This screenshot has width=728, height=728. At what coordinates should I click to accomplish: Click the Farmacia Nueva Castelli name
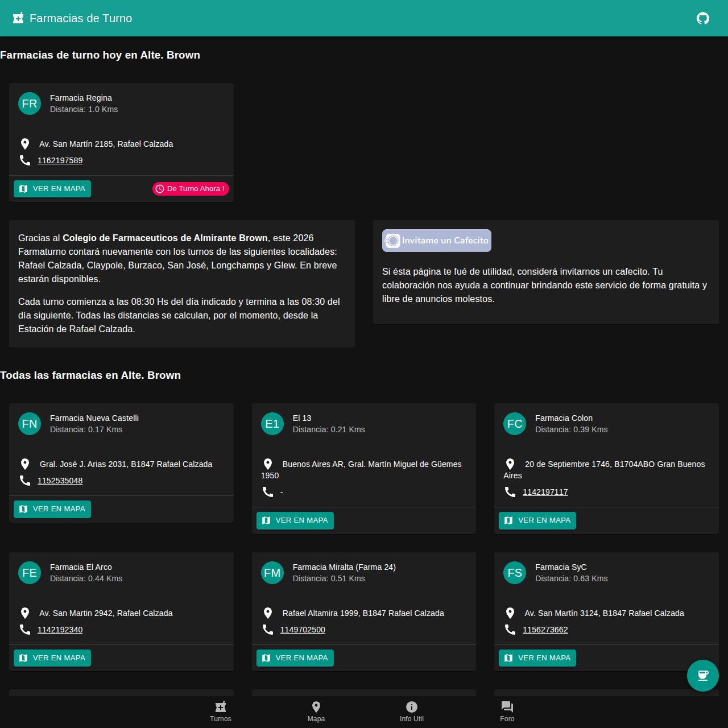(x=94, y=418)
